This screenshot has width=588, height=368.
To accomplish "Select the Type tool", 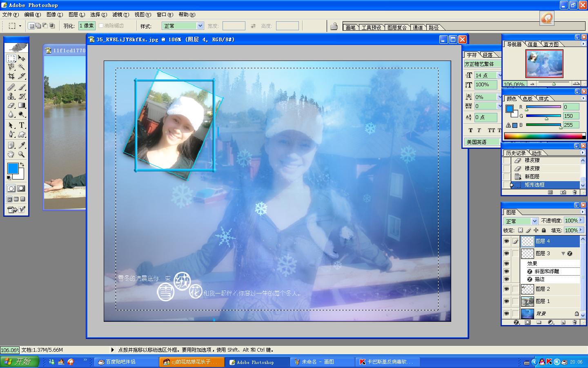I will pyautogui.click(x=22, y=125).
